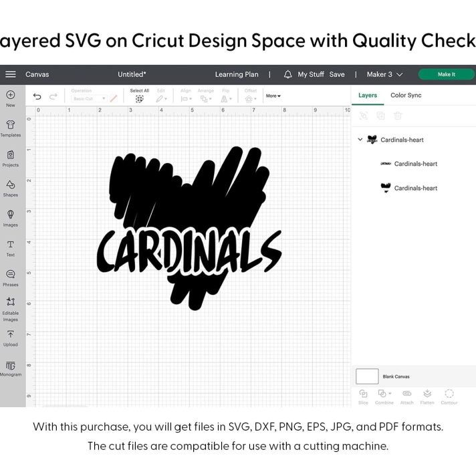Click the Select All icon
This screenshot has width=476, height=476.
click(x=139, y=99)
